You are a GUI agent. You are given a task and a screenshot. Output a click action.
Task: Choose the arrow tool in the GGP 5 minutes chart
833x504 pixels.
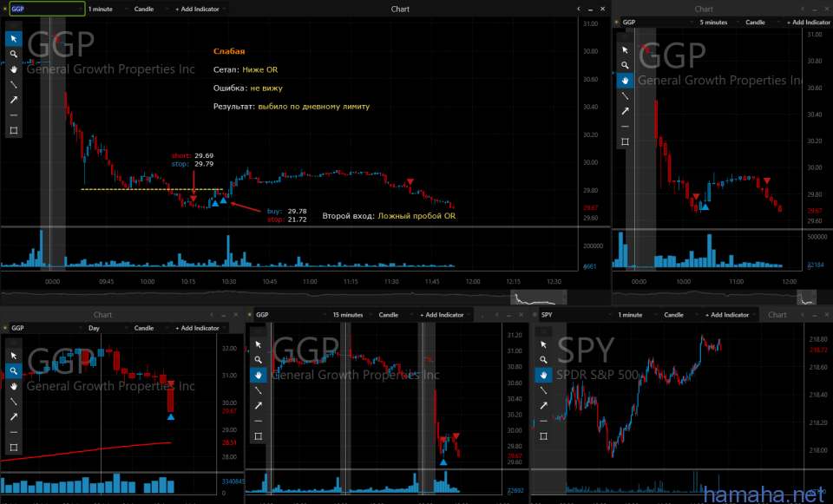tap(626, 112)
